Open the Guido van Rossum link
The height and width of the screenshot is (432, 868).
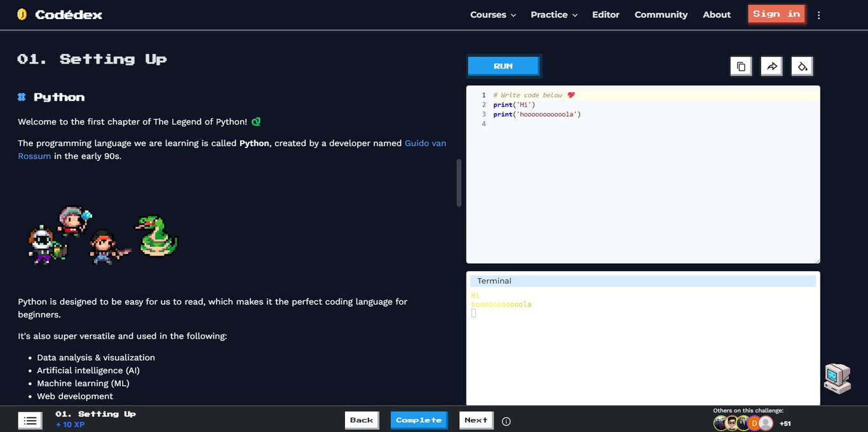coord(425,144)
